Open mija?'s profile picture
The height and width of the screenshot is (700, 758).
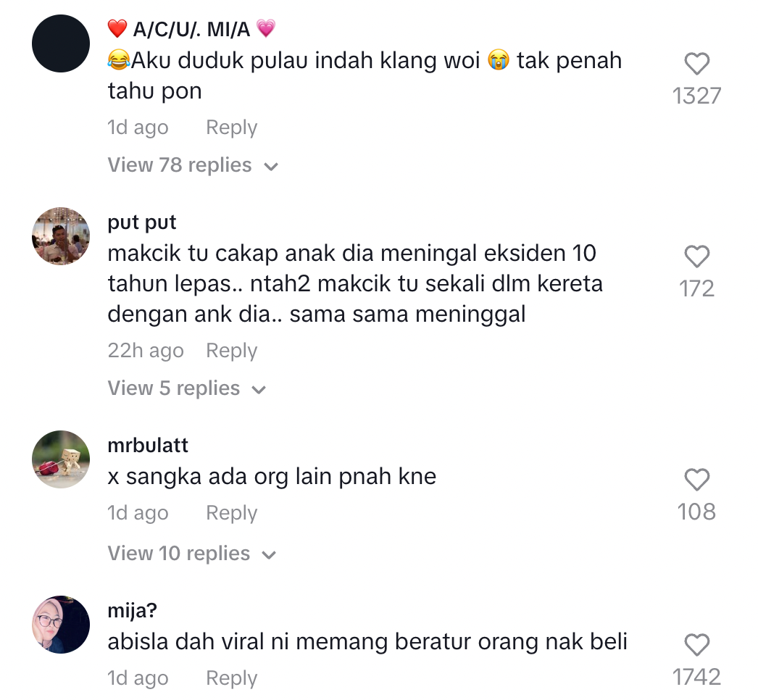point(61,625)
